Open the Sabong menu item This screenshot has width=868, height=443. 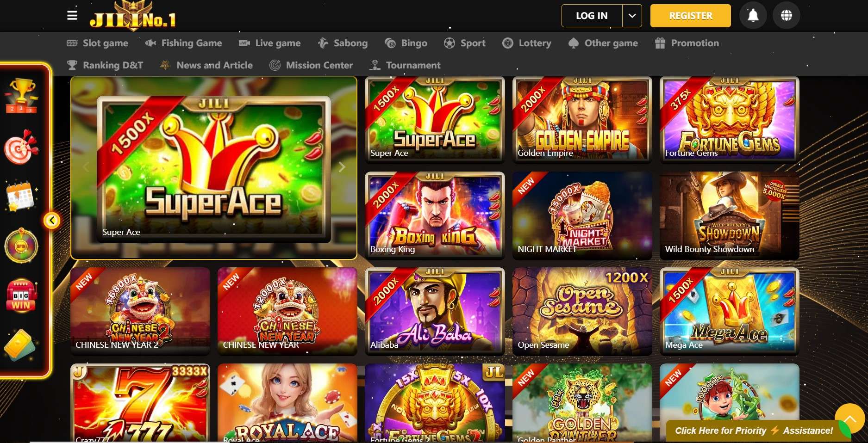(x=343, y=43)
